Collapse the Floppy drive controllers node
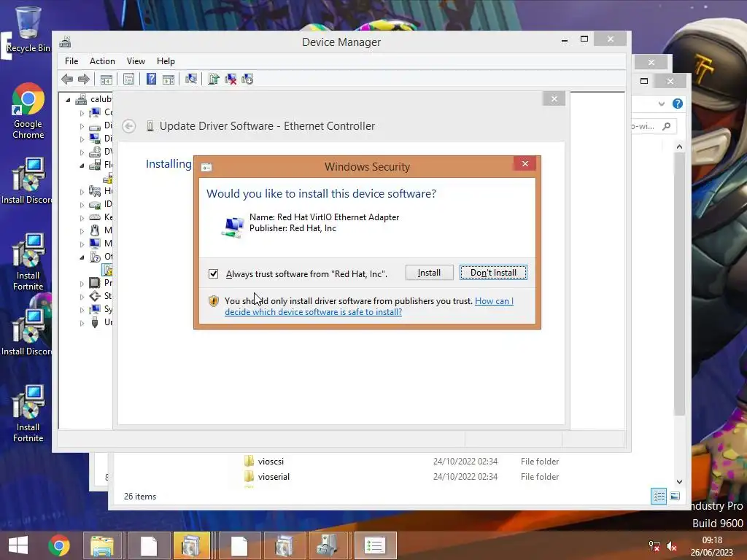 pyautogui.click(x=82, y=166)
